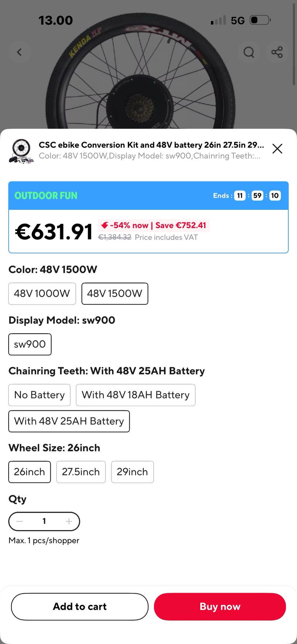297x644 pixels.
Task: Decrease quantity with minus icon
Action: tap(19, 521)
